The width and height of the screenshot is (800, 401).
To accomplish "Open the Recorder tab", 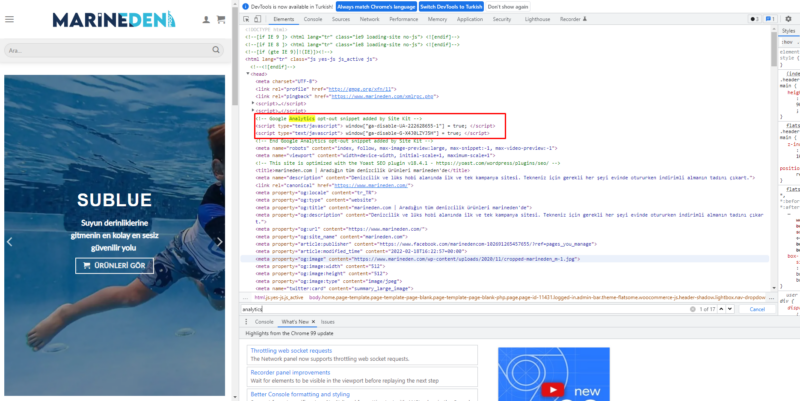I will tap(573, 19).
